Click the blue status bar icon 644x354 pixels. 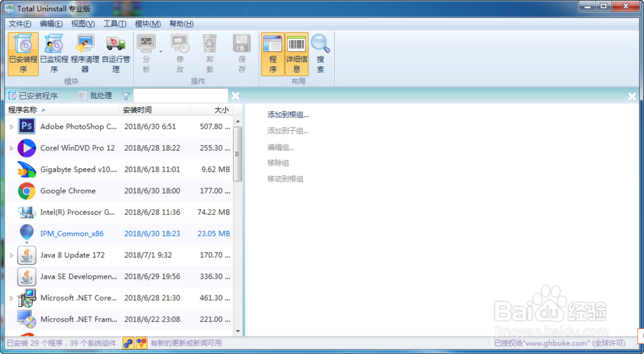128,343
